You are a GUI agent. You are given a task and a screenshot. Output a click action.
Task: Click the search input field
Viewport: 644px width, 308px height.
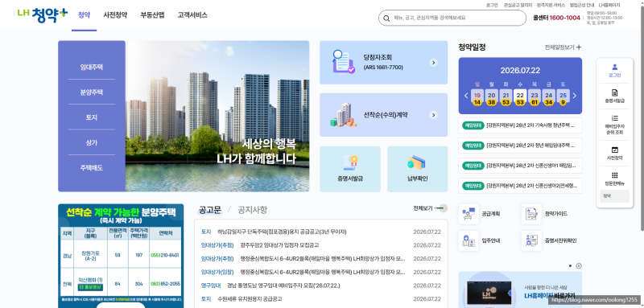452,18
